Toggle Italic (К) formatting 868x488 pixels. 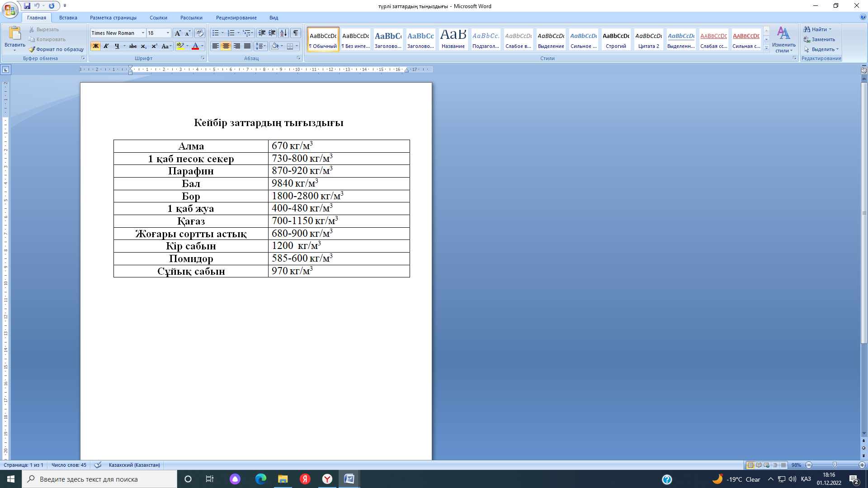pos(106,46)
